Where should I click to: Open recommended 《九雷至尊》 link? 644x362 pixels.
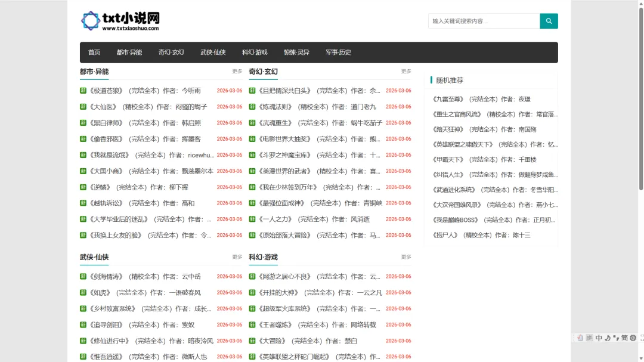(481, 99)
